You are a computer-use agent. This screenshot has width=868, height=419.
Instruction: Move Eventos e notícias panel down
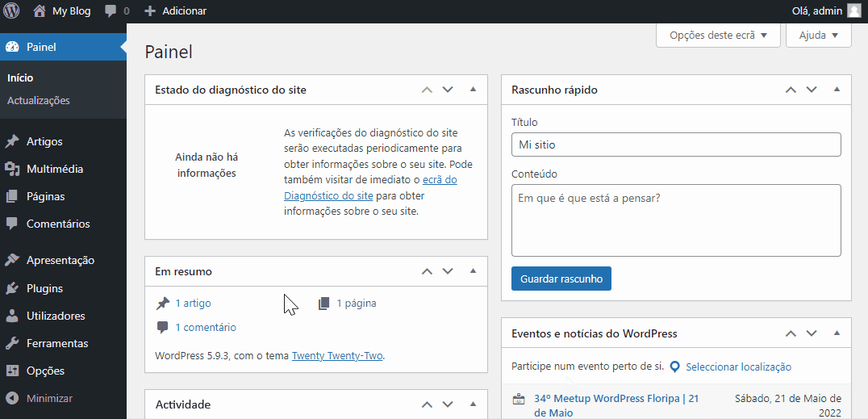coord(812,333)
